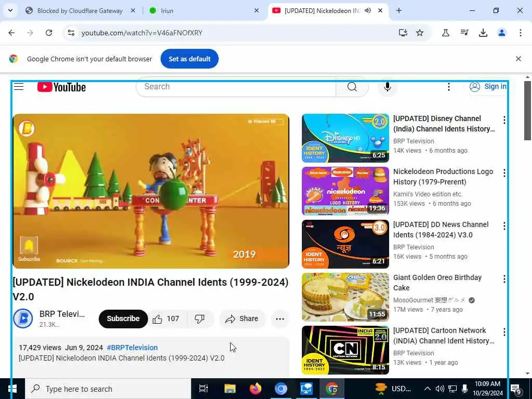The height and width of the screenshot is (399, 532).
Task: Open the notifications action center
Action: pos(516,389)
